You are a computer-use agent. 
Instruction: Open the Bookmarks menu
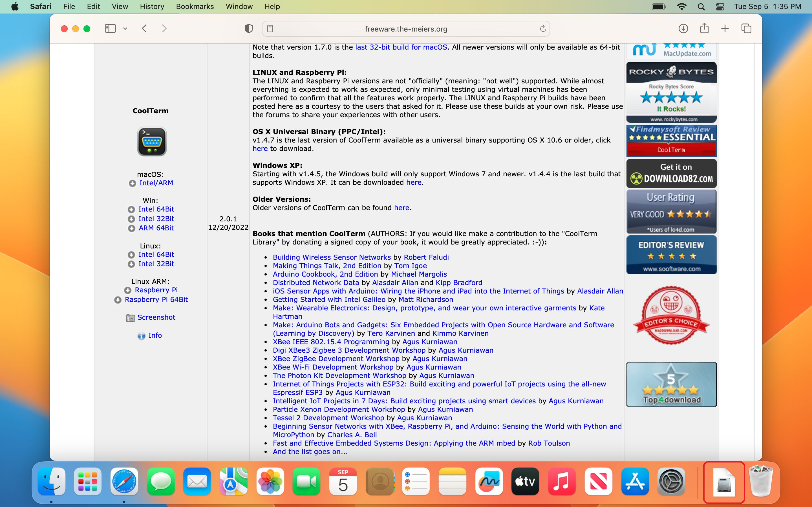click(195, 6)
